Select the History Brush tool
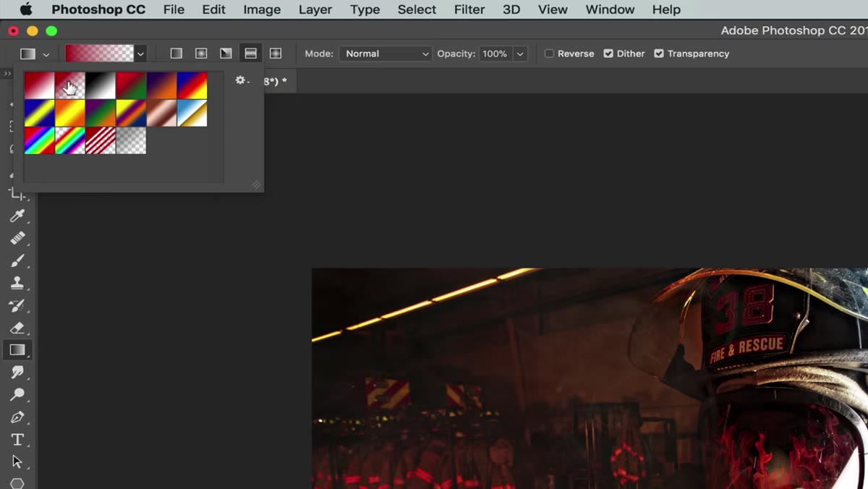Viewport: 868px width, 489px height. (17, 305)
